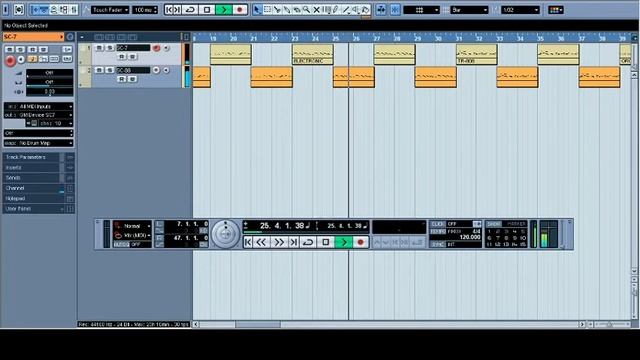
Task: Toggle TEMPO button on Transport panel
Action: pos(437,231)
